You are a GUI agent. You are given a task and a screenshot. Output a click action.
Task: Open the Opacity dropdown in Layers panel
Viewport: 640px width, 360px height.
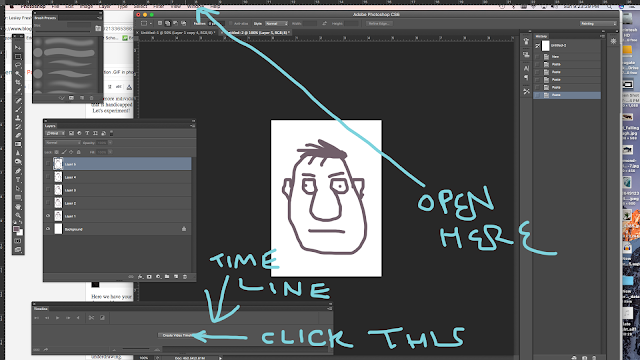coord(110,143)
